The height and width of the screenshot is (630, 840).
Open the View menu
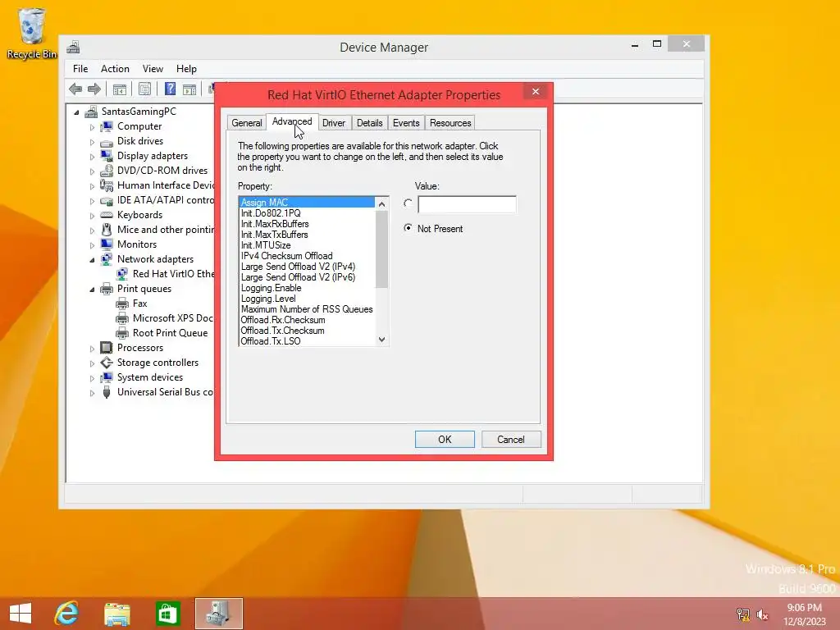click(153, 69)
